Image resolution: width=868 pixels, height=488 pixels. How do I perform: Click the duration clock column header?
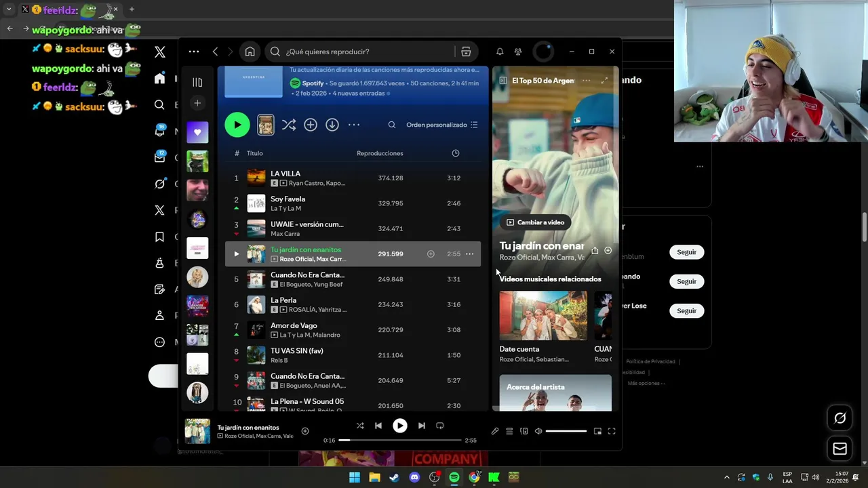pyautogui.click(x=456, y=153)
